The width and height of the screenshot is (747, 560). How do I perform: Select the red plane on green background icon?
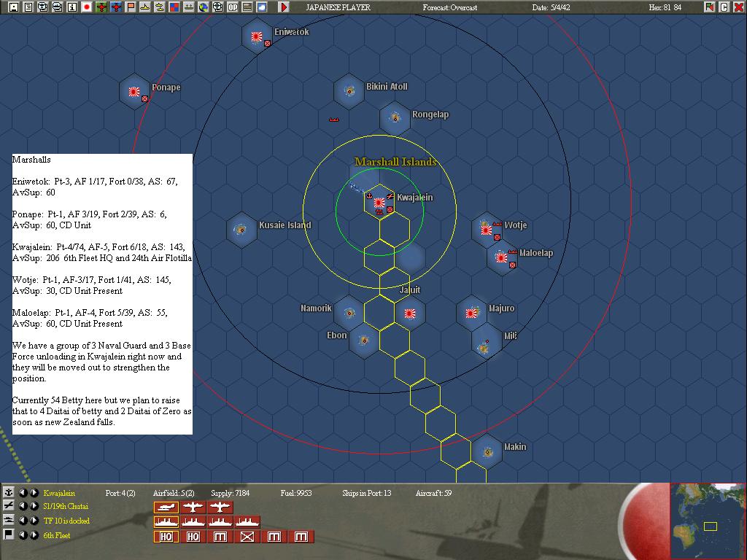coord(101,7)
